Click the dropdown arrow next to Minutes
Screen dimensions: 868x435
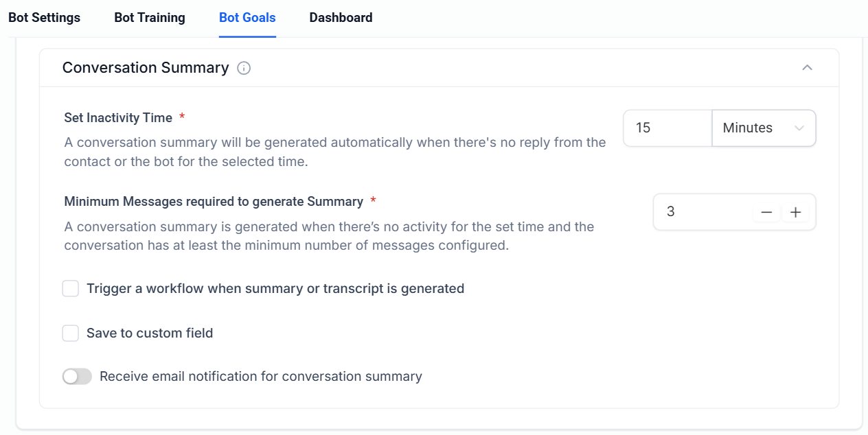click(x=799, y=128)
